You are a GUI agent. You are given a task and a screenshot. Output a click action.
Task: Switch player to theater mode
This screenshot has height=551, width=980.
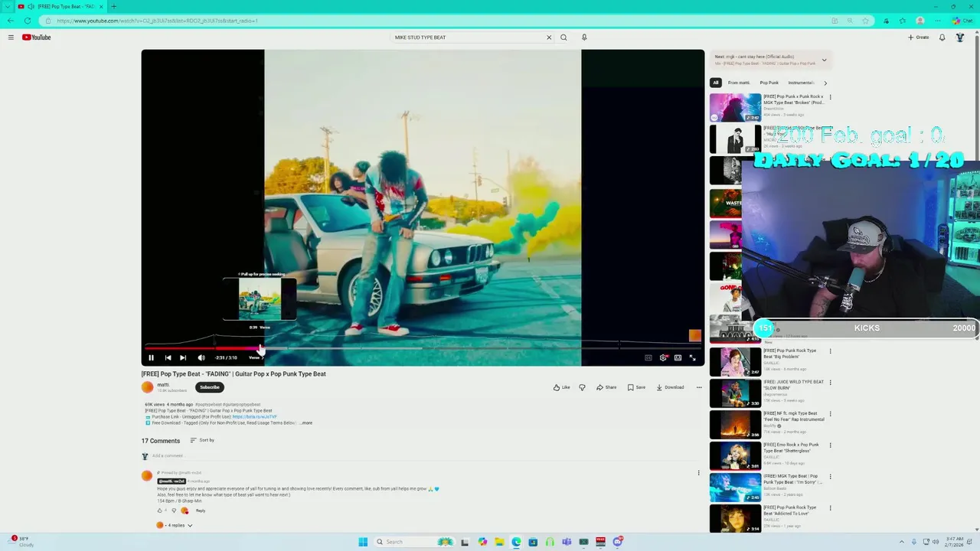point(678,357)
